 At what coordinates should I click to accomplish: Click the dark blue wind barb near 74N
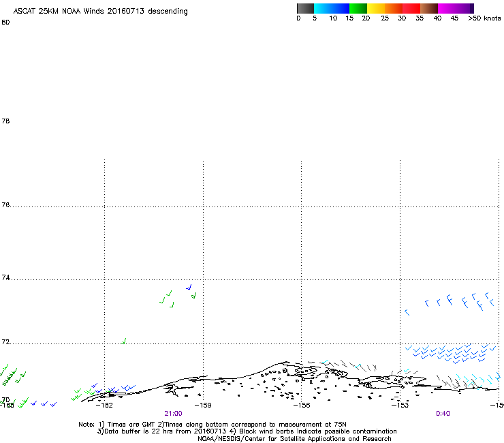tap(189, 287)
